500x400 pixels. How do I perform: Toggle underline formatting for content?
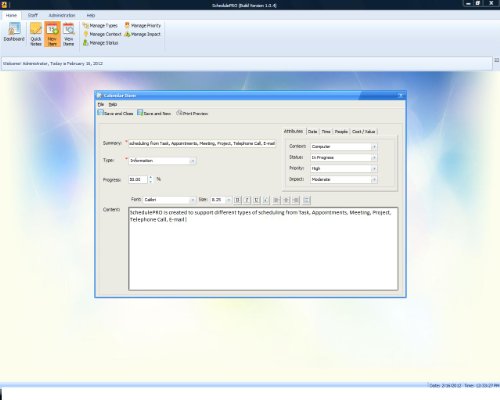[256, 200]
